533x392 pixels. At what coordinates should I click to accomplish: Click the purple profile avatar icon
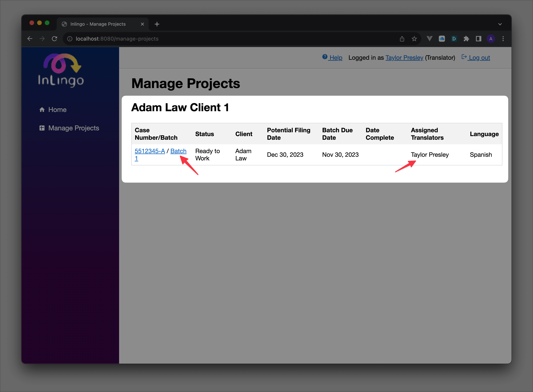click(491, 38)
